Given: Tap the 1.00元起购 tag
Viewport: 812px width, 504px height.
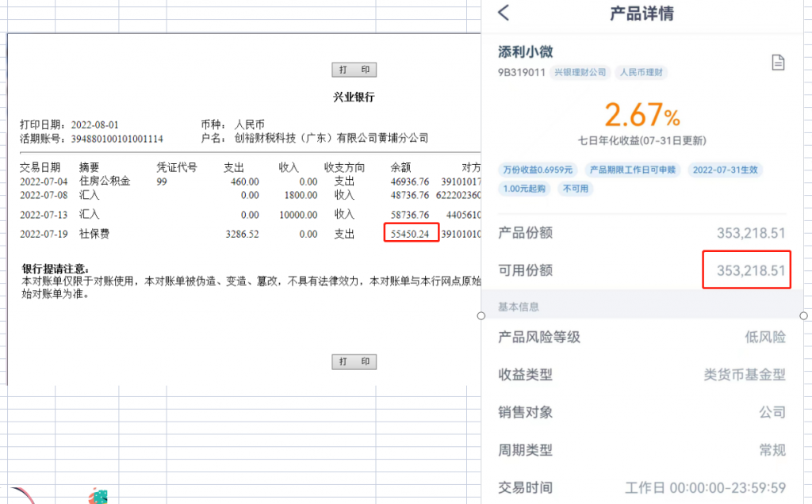Looking at the screenshot, I should [524, 189].
